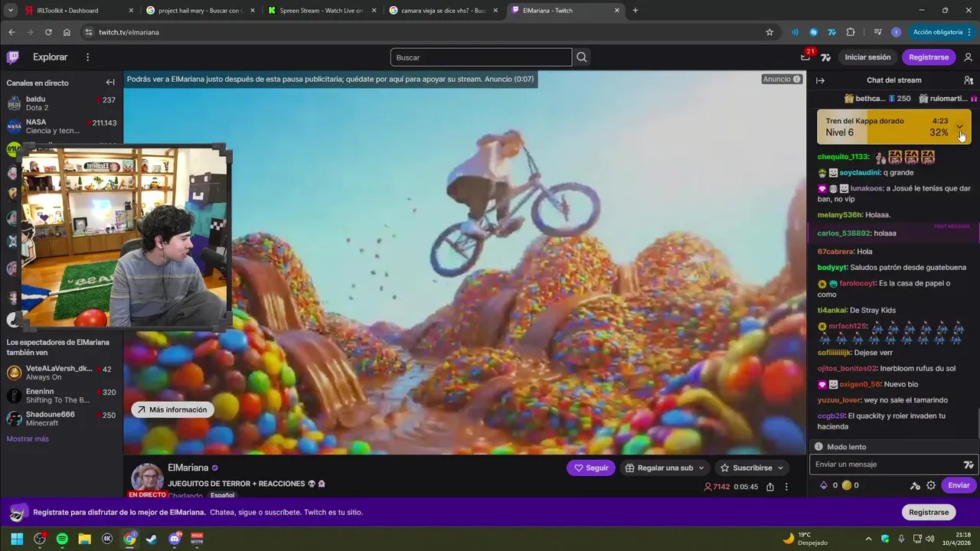Click the gold coin icon under chat
980x551 pixels.
(846, 485)
